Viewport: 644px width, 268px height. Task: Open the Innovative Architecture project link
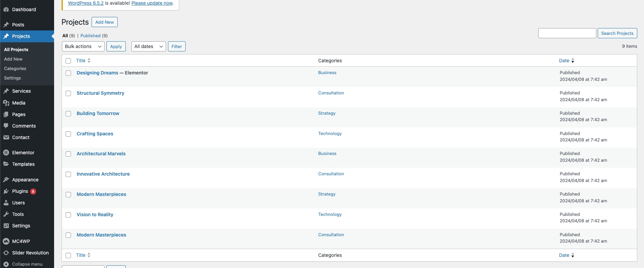click(103, 174)
